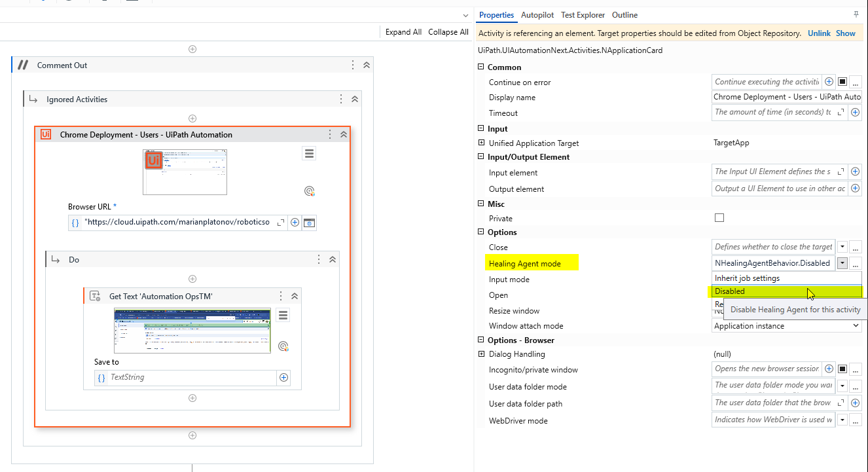Click browser window icon next to Browser URL
This screenshot has height=472, width=868.
(x=309, y=223)
